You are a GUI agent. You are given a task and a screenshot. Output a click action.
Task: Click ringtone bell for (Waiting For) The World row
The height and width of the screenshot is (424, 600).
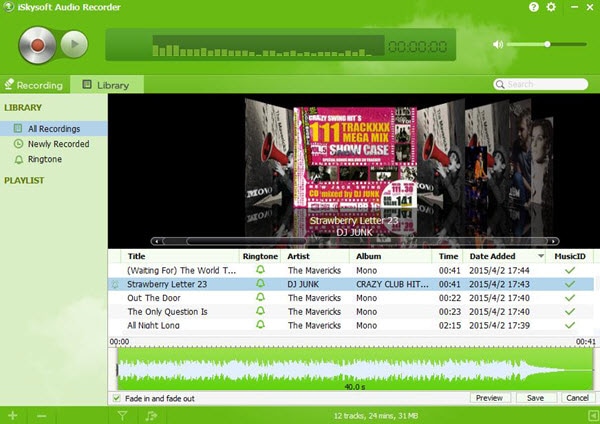260,270
